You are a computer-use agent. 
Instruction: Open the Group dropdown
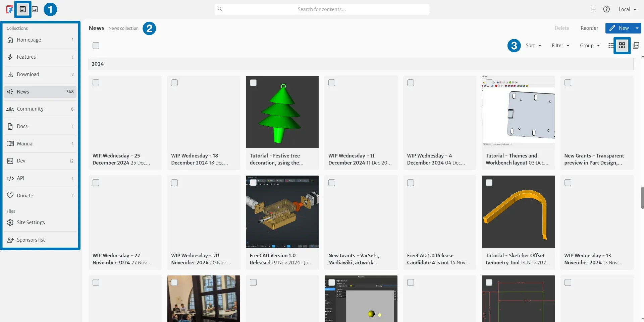click(590, 46)
